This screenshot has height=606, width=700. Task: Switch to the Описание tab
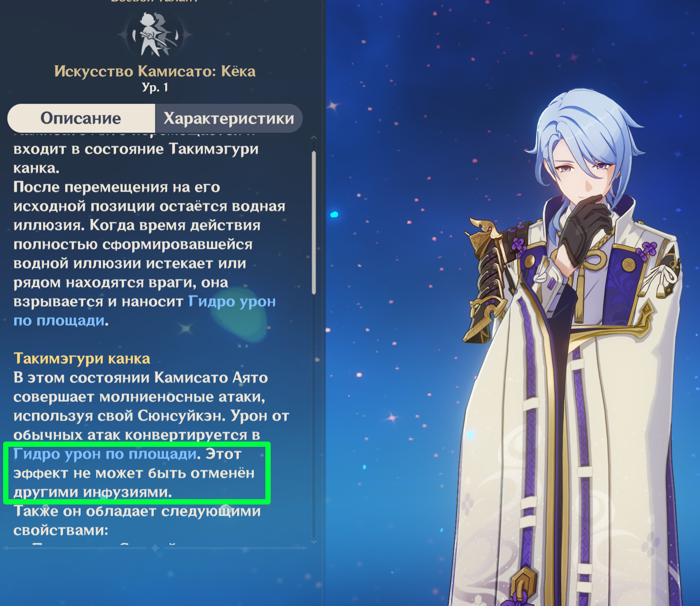point(81,118)
